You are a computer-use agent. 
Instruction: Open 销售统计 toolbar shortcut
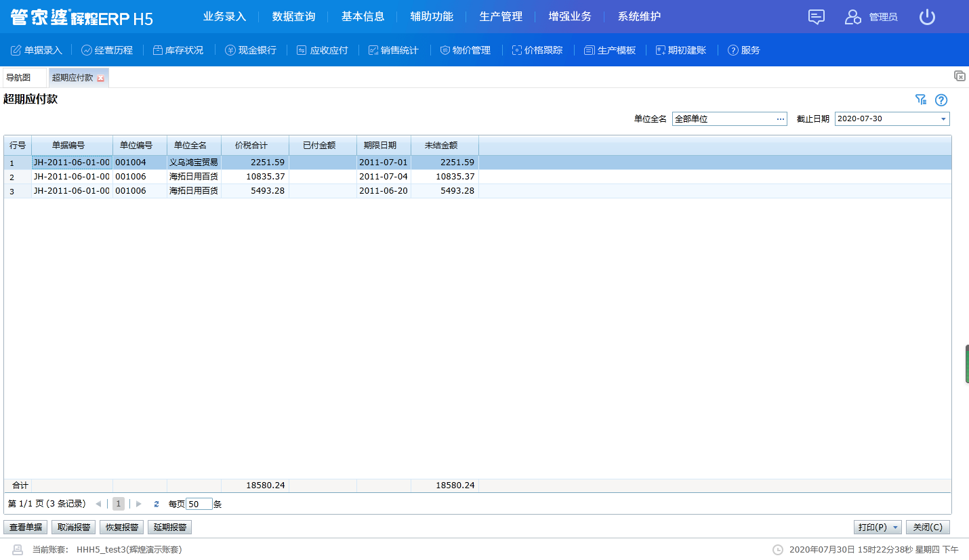pyautogui.click(x=394, y=50)
